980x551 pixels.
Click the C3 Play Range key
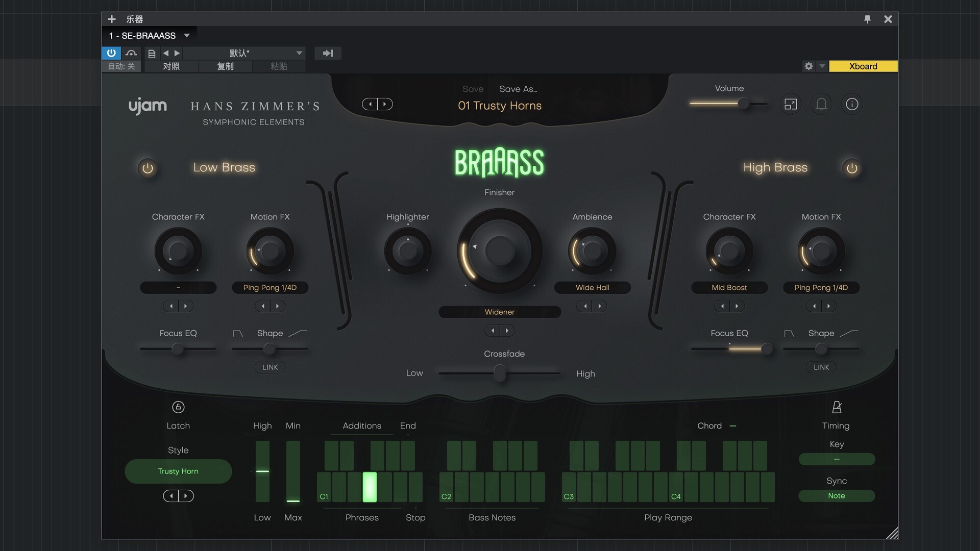(x=569, y=487)
